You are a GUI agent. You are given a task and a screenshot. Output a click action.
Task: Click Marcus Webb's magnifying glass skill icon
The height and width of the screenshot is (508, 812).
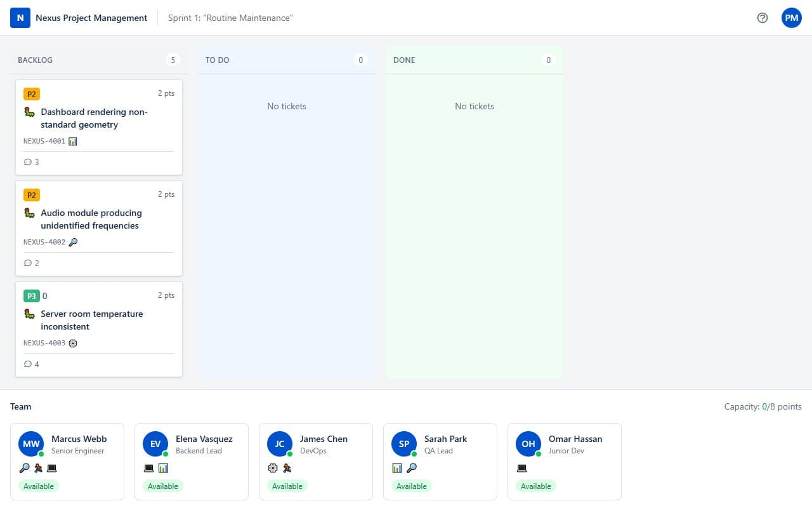24,468
